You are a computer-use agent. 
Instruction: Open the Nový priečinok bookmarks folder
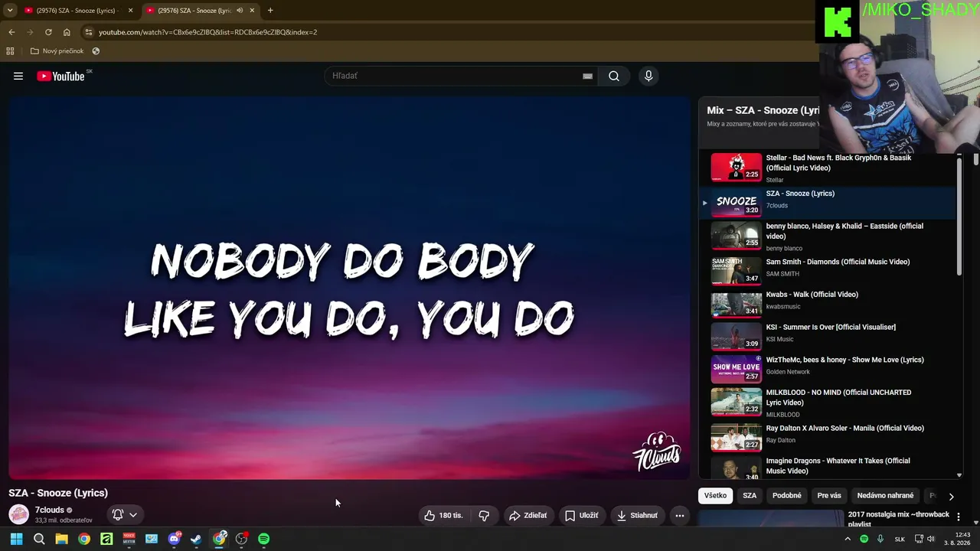(57, 51)
